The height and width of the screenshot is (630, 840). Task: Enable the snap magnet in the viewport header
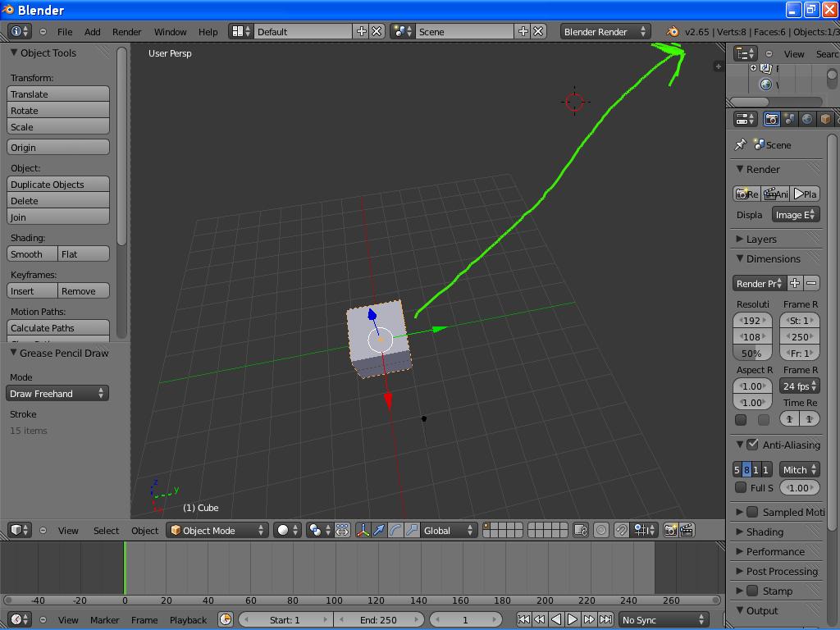[621, 530]
